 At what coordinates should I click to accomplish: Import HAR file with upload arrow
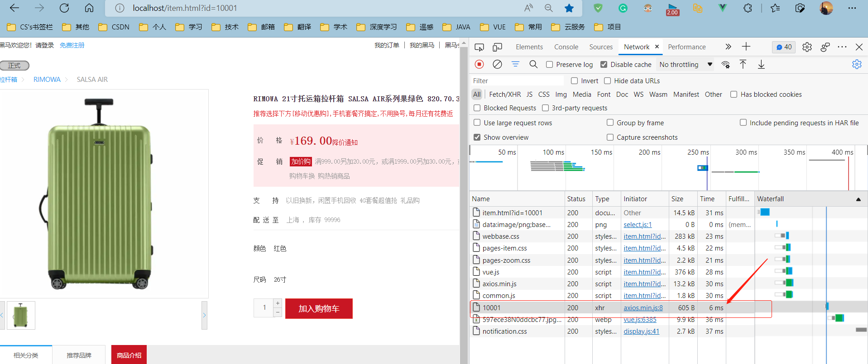(x=743, y=64)
